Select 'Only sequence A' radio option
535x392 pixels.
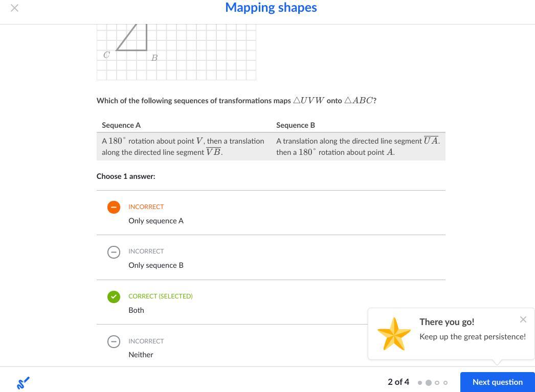click(x=114, y=207)
